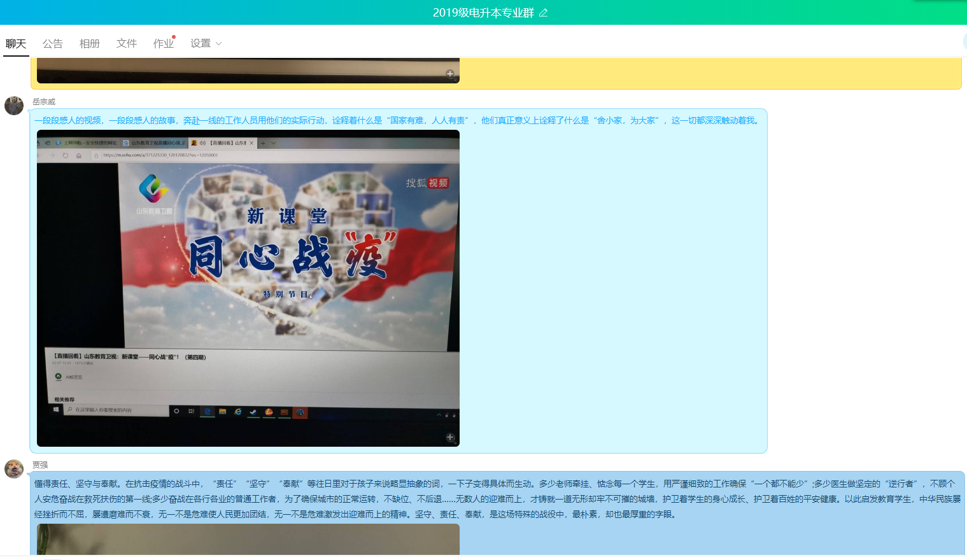Viewport: 967px width, 560px height.
Task: Open the 公告 tab
Action: [x=53, y=43]
